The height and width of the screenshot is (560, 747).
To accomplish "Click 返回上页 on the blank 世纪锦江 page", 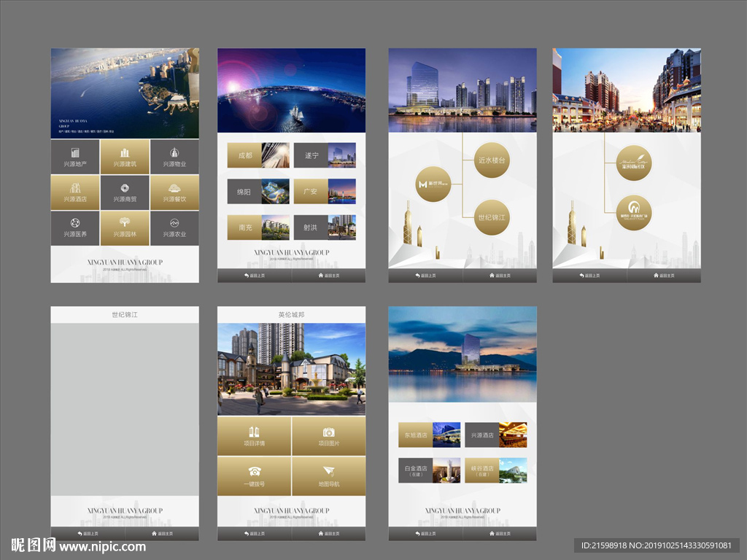I will coord(88,534).
